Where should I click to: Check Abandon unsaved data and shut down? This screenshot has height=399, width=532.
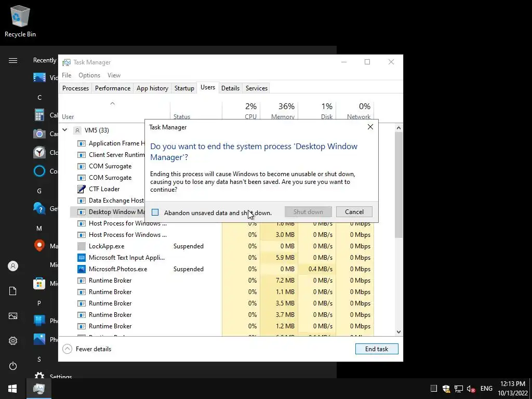point(155,212)
